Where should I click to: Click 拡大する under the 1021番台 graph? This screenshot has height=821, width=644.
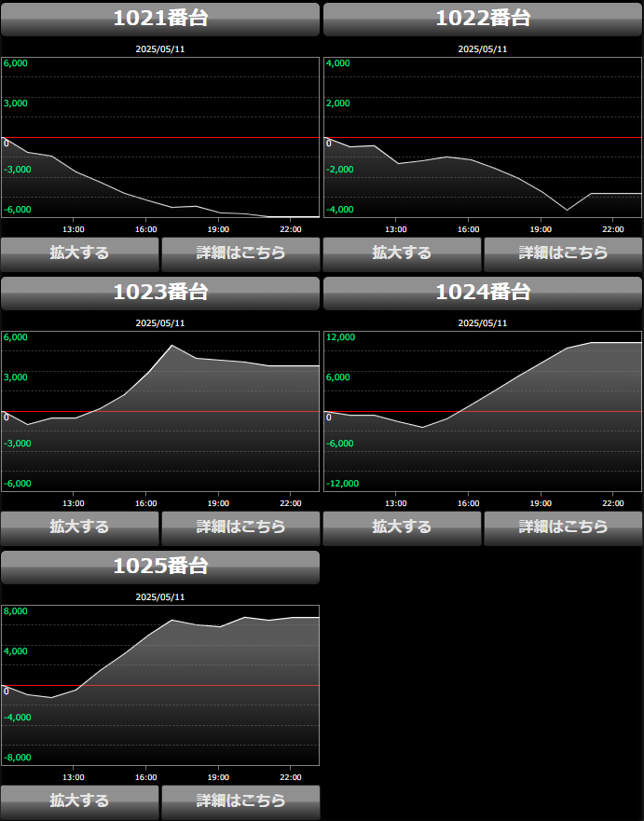[x=79, y=254]
